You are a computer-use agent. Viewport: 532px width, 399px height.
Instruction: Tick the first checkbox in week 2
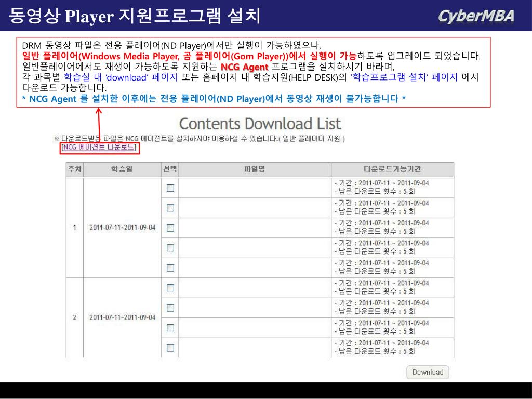[x=170, y=288]
